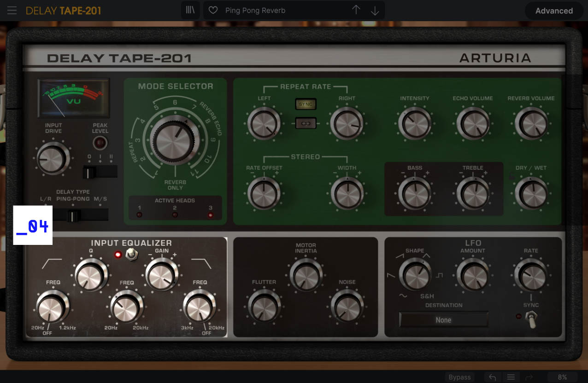
Task: Enable the SYNC button for Repeat Rate
Action: click(x=306, y=104)
